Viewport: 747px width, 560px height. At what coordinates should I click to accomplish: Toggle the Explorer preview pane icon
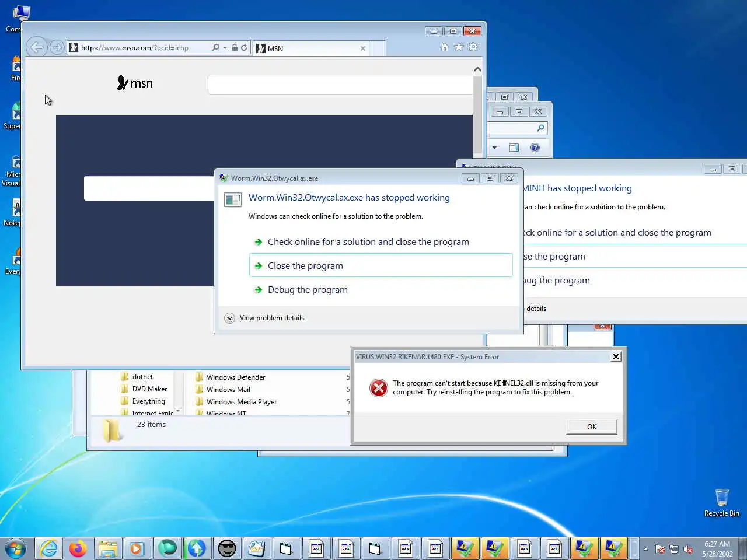514,148
